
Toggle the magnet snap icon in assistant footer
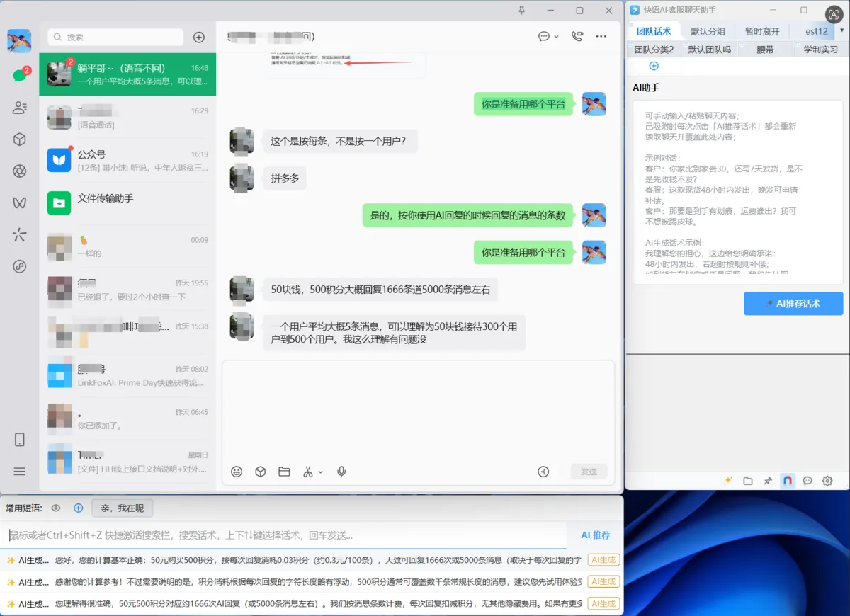pos(788,481)
